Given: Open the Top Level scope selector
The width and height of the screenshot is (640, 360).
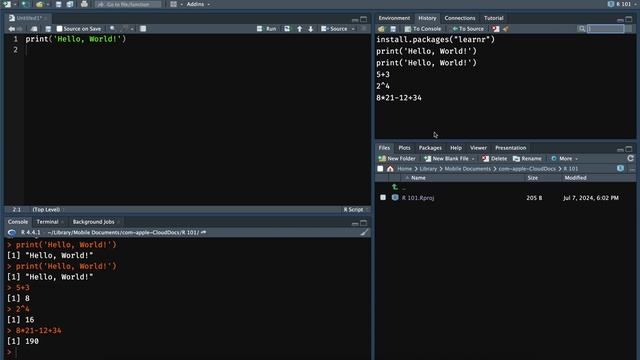Looking at the screenshot, I should (47, 209).
